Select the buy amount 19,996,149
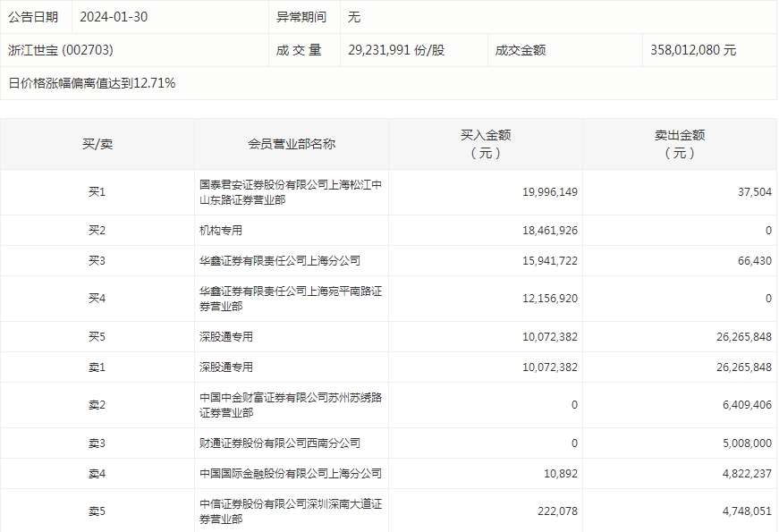The image size is (779, 532). (549, 191)
